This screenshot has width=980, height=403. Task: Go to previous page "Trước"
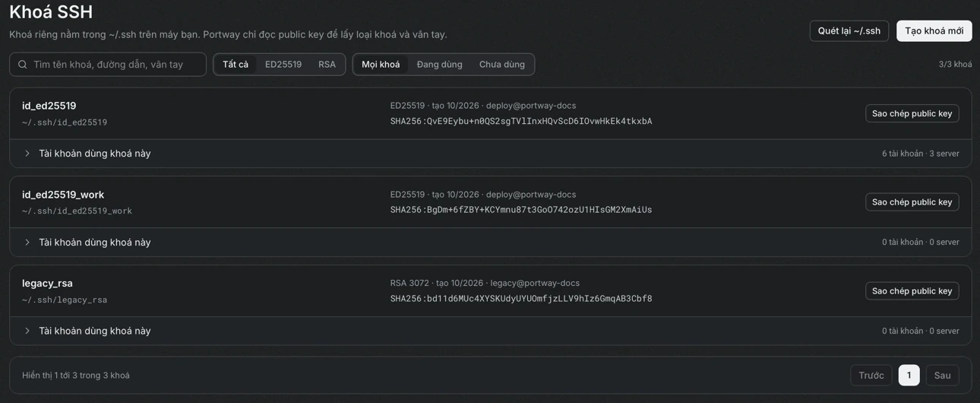[x=871, y=376]
